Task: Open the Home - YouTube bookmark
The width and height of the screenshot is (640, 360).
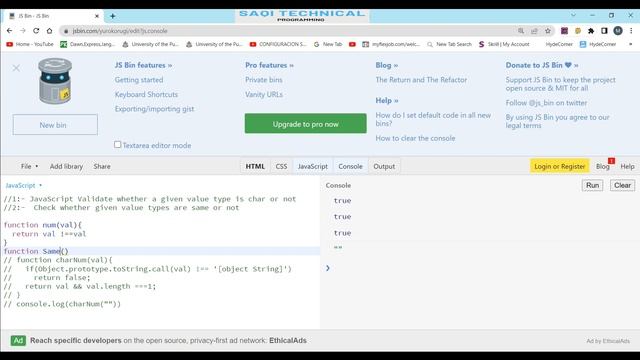Action: point(30,44)
